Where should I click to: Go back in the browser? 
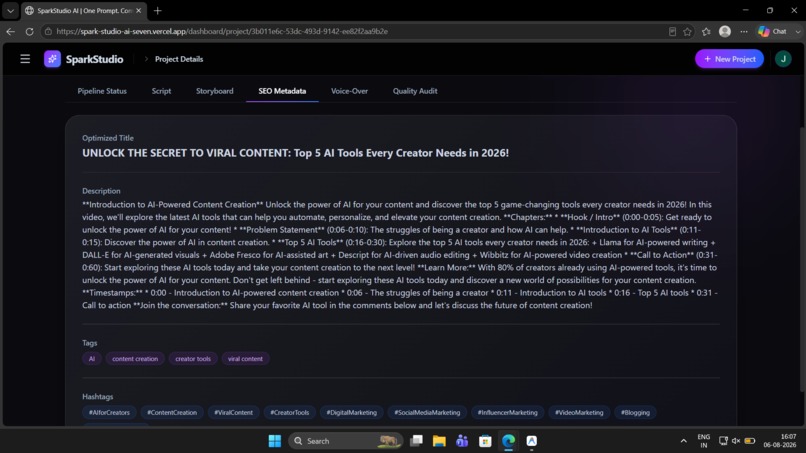[x=10, y=31]
